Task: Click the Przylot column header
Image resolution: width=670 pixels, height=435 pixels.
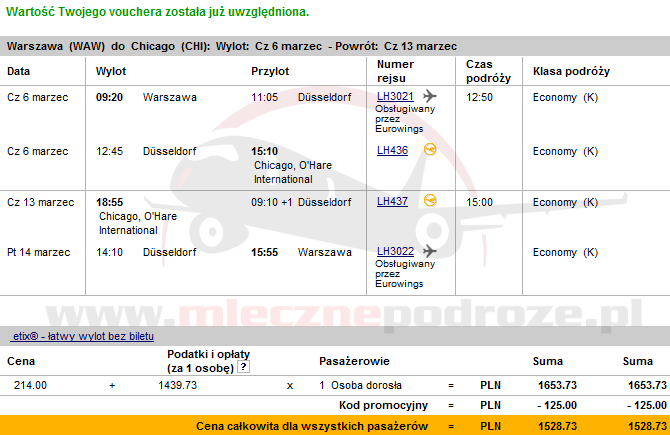Action: tap(270, 72)
